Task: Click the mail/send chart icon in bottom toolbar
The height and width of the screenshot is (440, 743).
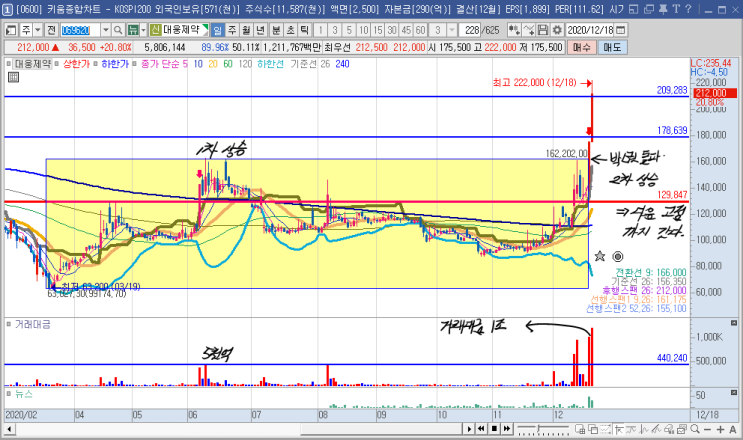Action: [682, 429]
